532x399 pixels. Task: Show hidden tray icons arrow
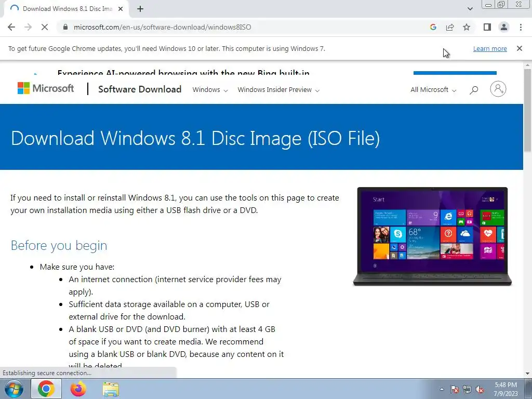(442, 389)
